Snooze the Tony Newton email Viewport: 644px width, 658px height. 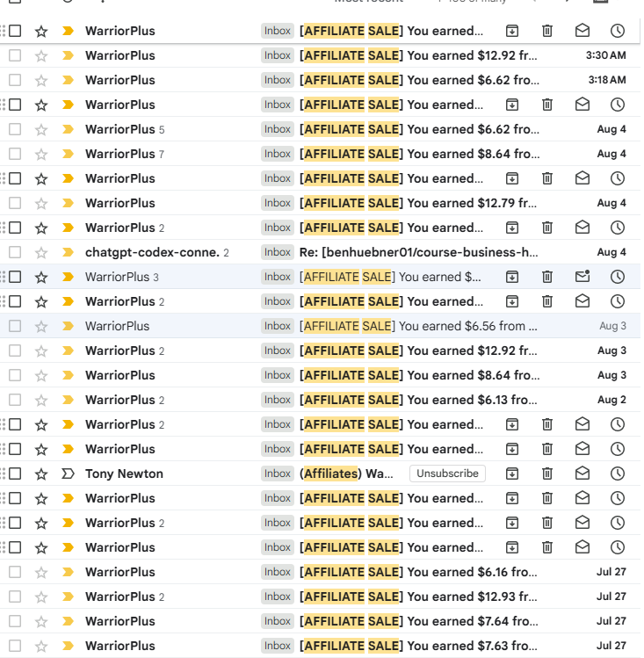point(618,474)
